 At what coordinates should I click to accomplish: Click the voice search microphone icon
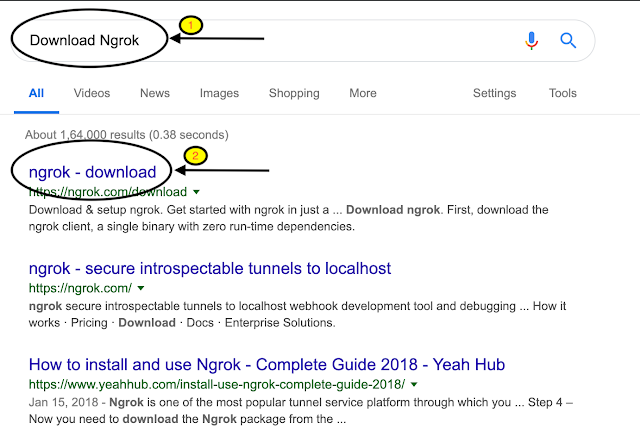click(x=531, y=40)
